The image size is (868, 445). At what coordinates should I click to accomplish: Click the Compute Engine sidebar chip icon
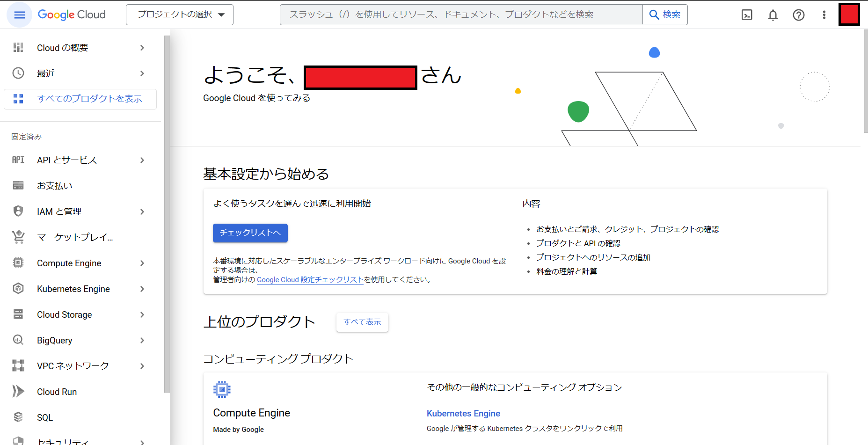tap(18, 263)
